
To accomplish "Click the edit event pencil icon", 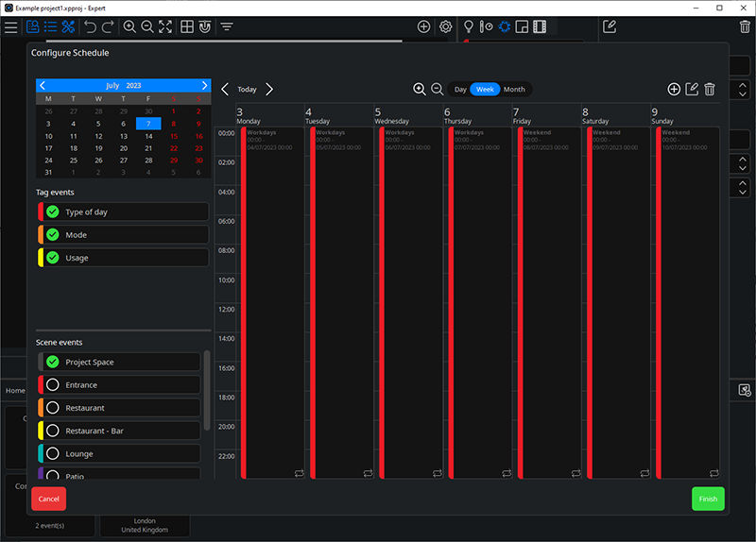I will pyautogui.click(x=692, y=89).
